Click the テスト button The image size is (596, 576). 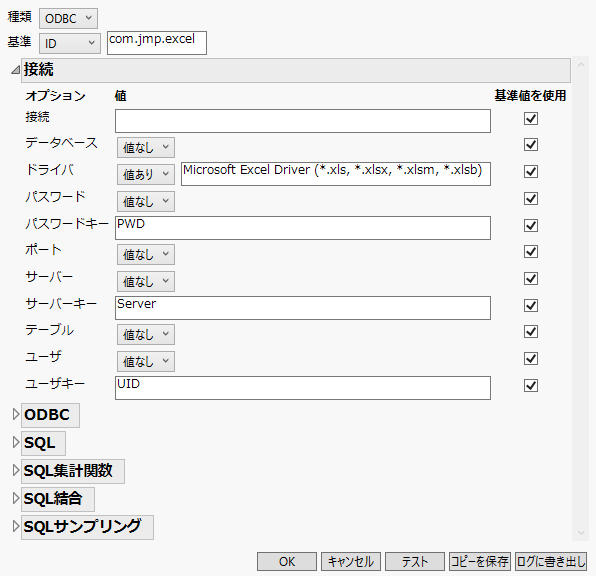point(415,562)
